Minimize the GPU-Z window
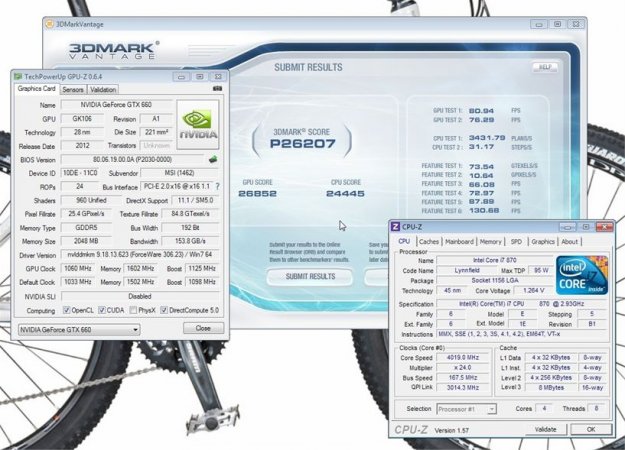The height and width of the screenshot is (450, 625). coord(181,76)
